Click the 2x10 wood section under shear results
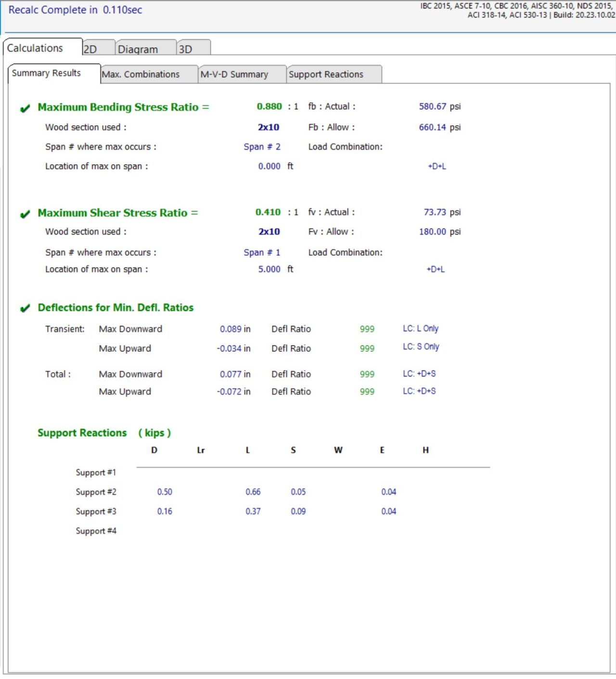Viewport: 616px width, 679px height. coord(269,231)
